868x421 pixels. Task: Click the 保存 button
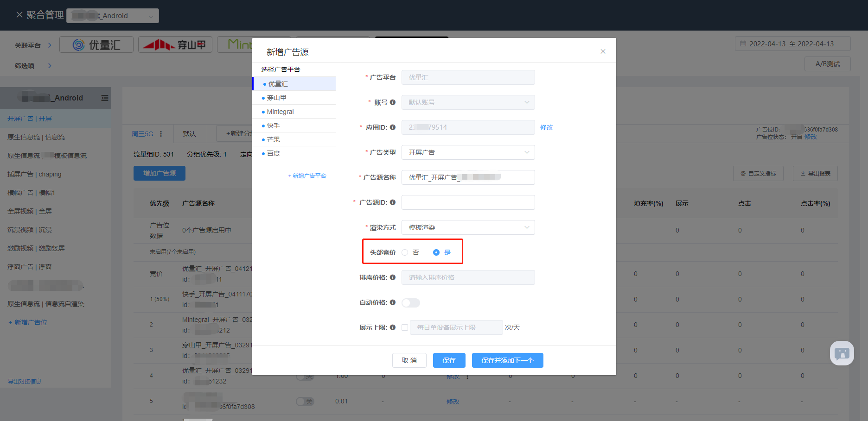click(449, 360)
